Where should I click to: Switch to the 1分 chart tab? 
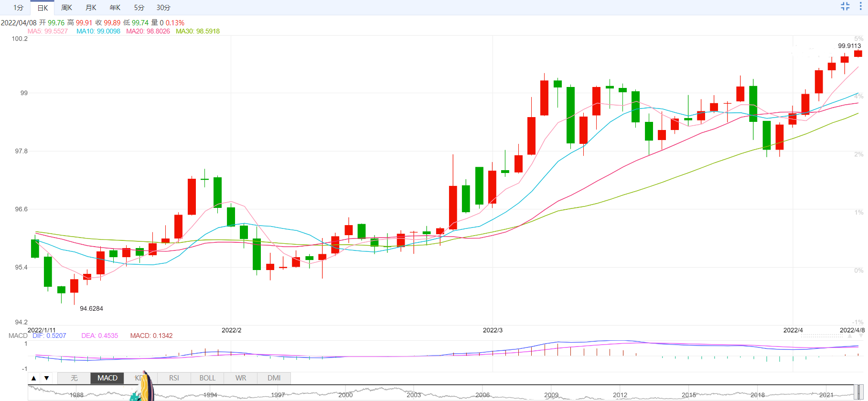pos(18,8)
